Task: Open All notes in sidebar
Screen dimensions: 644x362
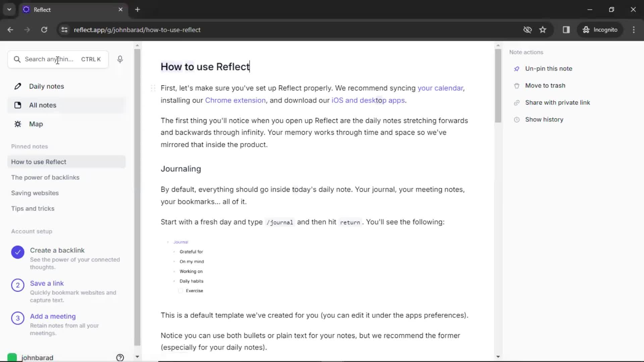Action: (66, 105)
